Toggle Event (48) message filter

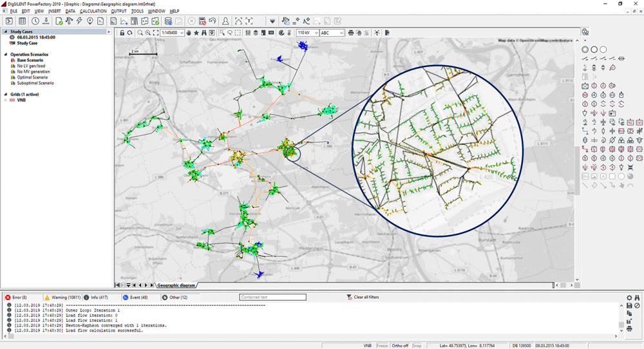135,297
